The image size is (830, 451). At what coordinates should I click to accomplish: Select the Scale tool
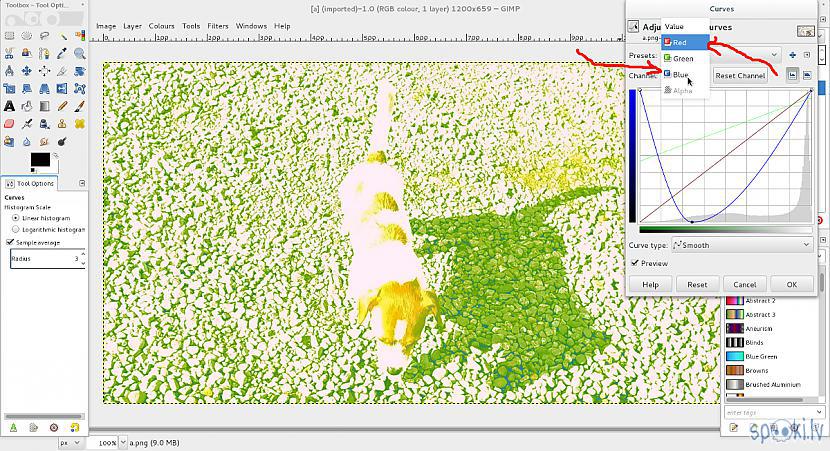10,88
